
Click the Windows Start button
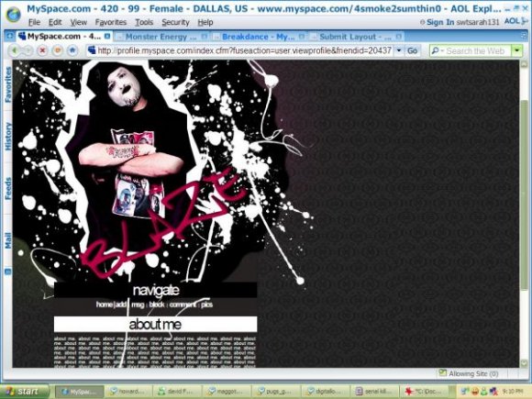click(25, 392)
